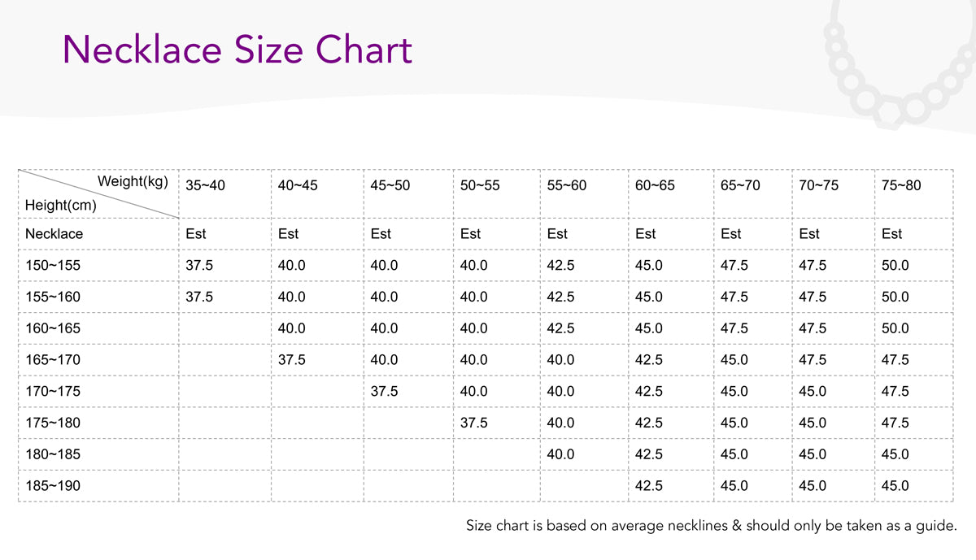Select the Necklace row label
Image resolution: width=976 pixels, height=560 pixels.
(54, 234)
